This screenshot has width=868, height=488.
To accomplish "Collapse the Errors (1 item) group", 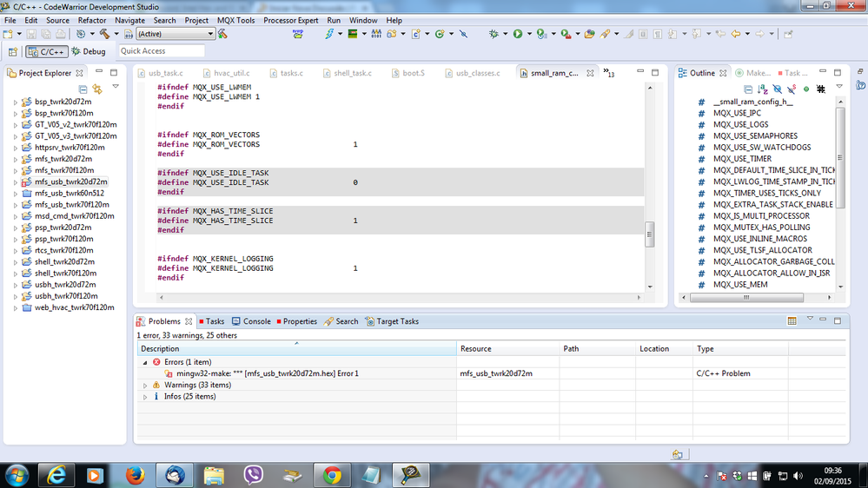I will [145, 362].
